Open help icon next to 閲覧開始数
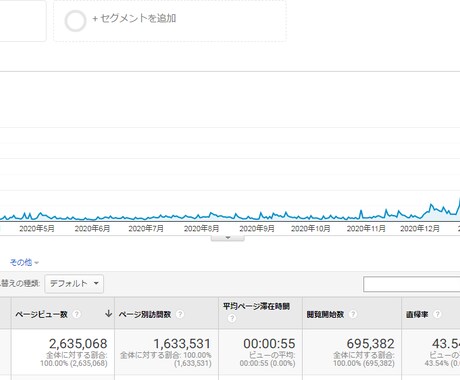 pyautogui.click(x=353, y=314)
